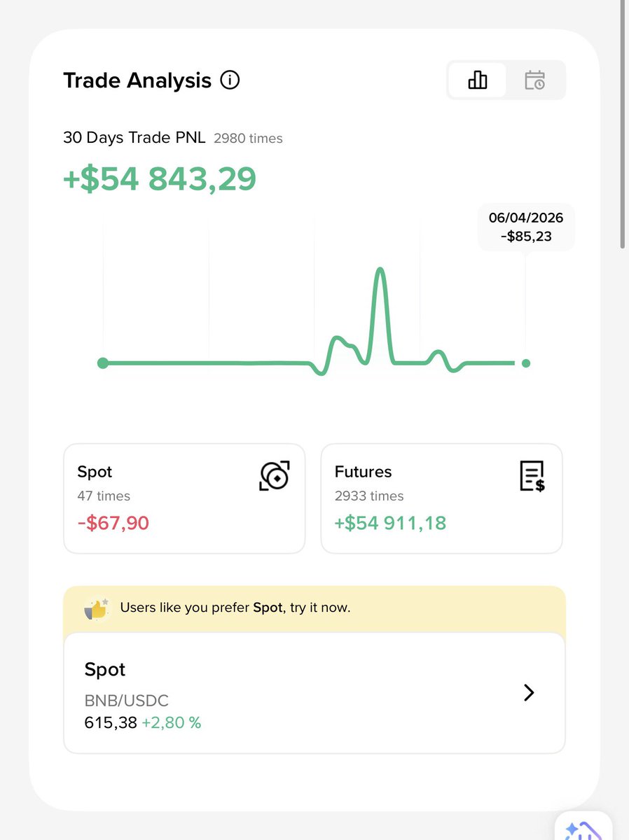Click the PNL chart peak
Viewport: 629px width, 840px height.
(x=380, y=271)
